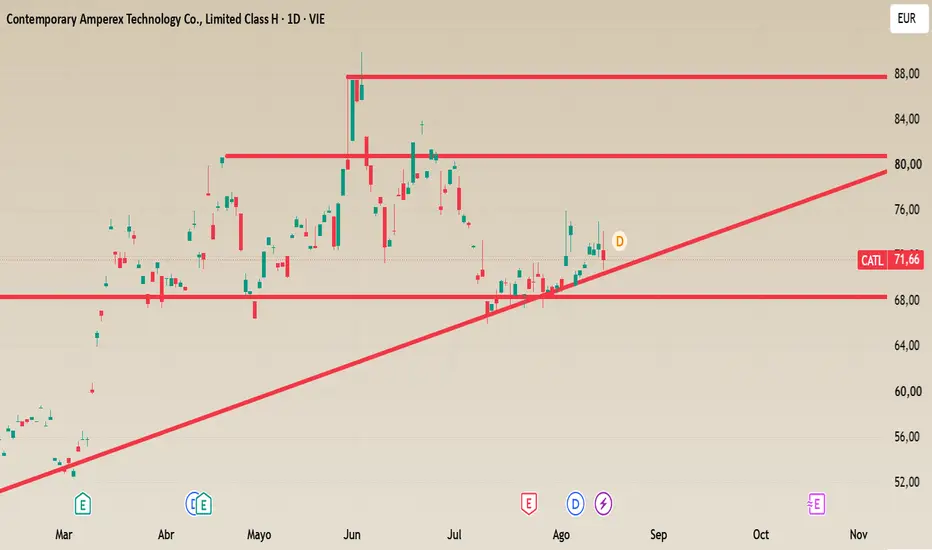
Task: Click the Nov label on the time axis
Action: click(858, 535)
